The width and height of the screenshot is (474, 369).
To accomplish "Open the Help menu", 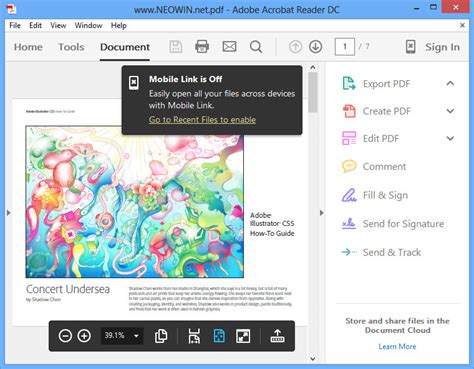I will [119, 25].
